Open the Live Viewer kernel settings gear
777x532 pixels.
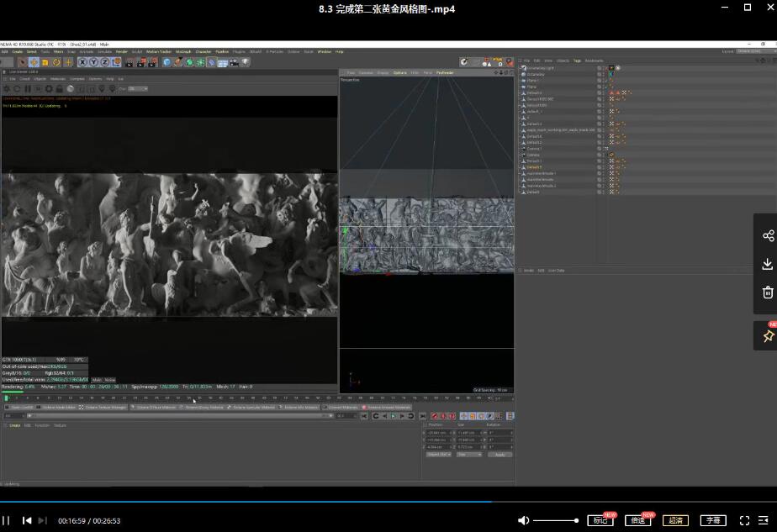(x=48, y=88)
